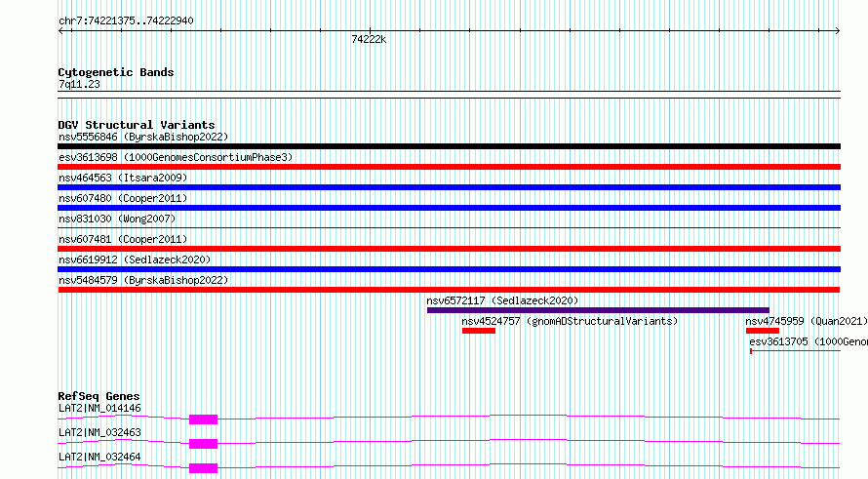Image resolution: width=868 pixels, height=479 pixels.
Task: Open the LAT2|NM_014146 transcript label
Action: pyautogui.click(x=99, y=408)
